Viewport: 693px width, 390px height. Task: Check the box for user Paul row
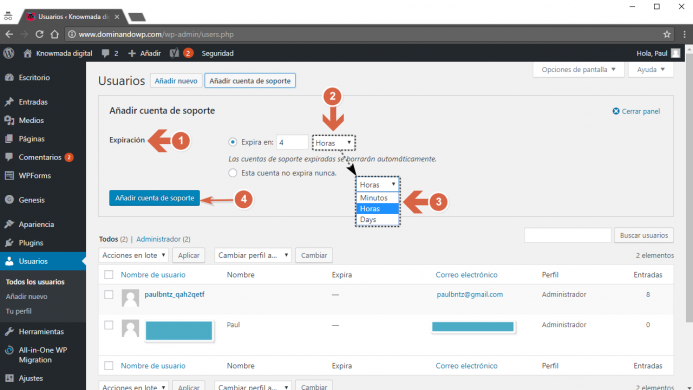(x=108, y=325)
